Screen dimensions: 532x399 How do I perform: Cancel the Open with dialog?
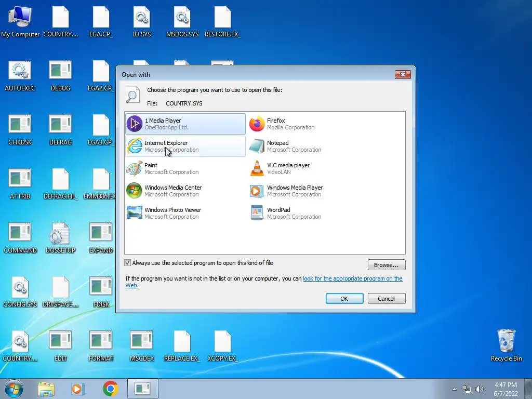tap(387, 299)
